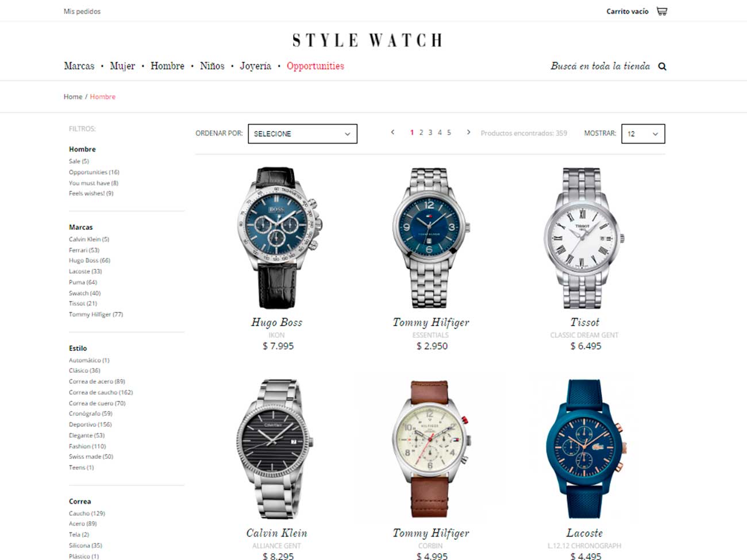Click the store search field
Viewport: 747px width, 560px height.
pyautogui.click(x=600, y=66)
